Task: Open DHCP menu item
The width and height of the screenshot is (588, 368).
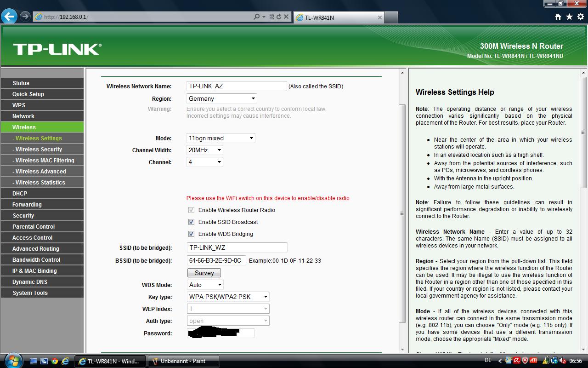Action: pos(42,194)
